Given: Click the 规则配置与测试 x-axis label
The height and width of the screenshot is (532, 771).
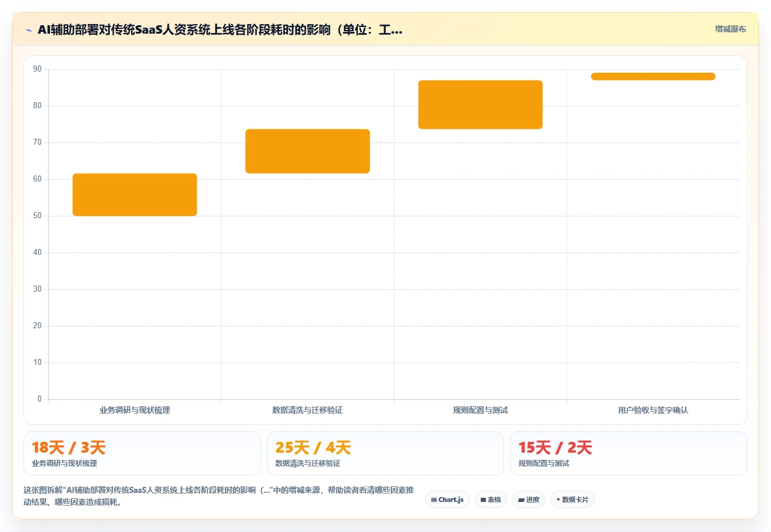Looking at the screenshot, I should (481, 410).
